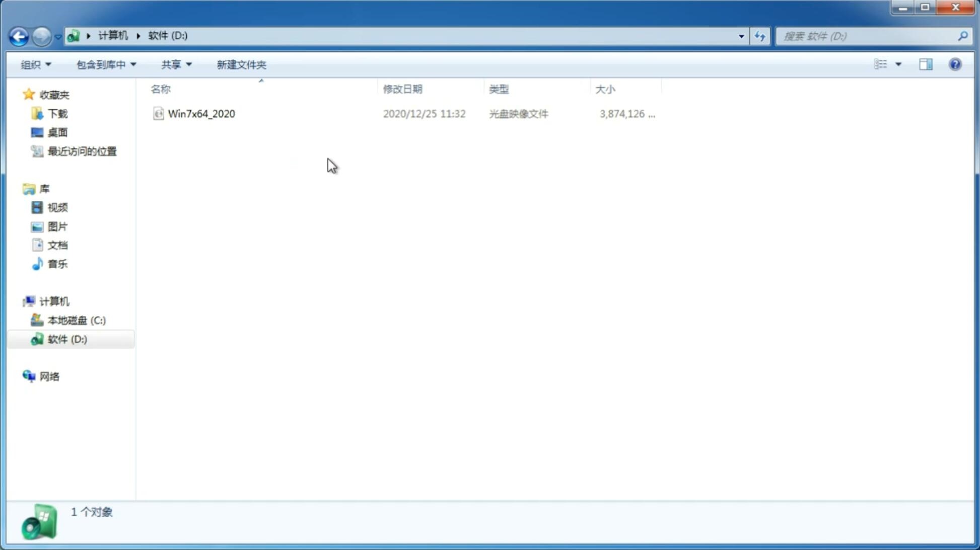
Task: Click the disc image file icon
Action: click(x=158, y=114)
